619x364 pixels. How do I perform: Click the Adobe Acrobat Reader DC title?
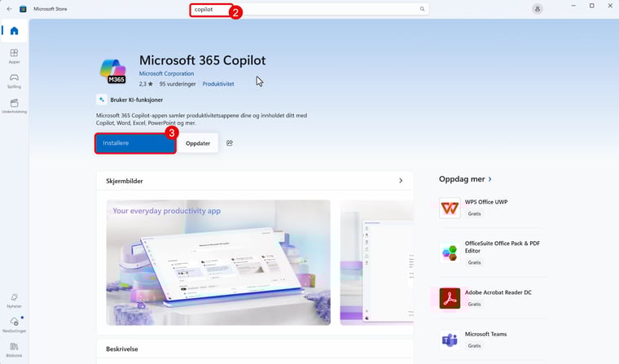click(498, 292)
